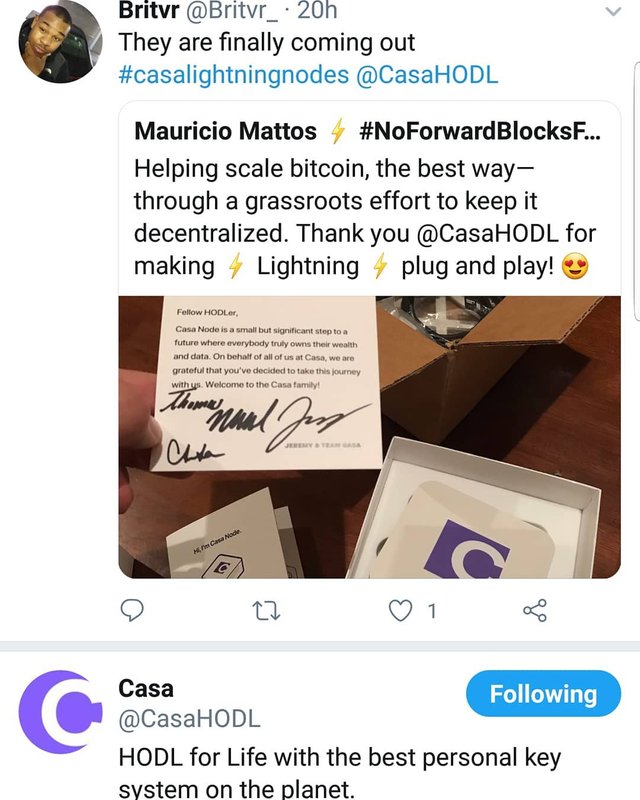View the like count number
640x800 pixels.
point(432,611)
